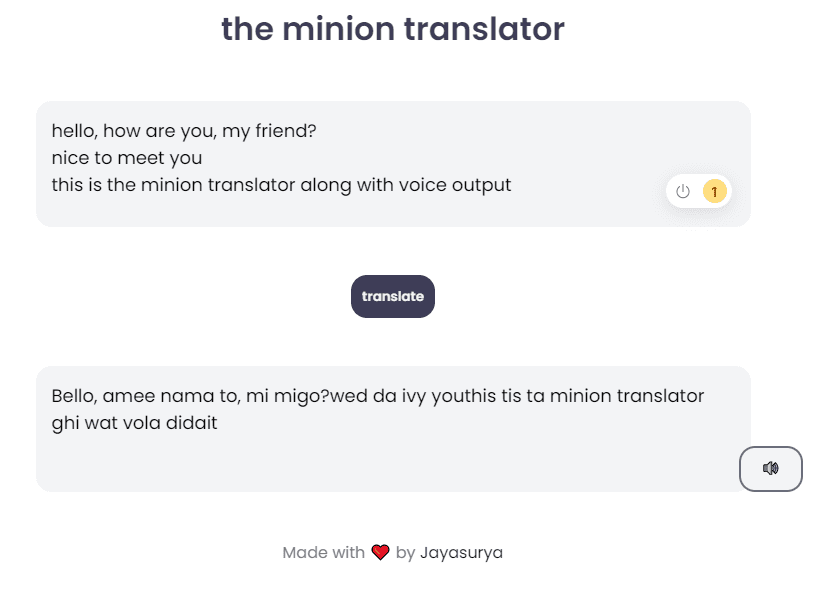Click the yellow number 1 badge

click(x=714, y=192)
